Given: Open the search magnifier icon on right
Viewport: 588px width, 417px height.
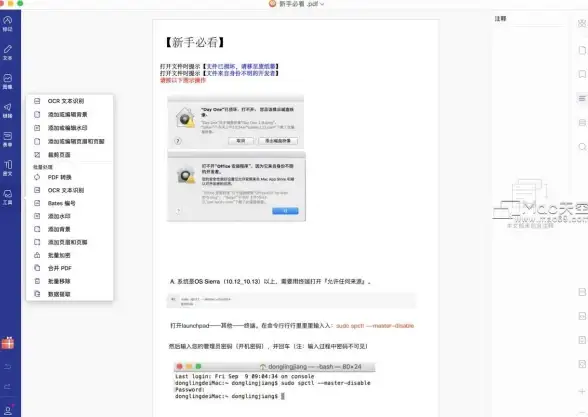Looking at the screenshot, I should [582, 147].
